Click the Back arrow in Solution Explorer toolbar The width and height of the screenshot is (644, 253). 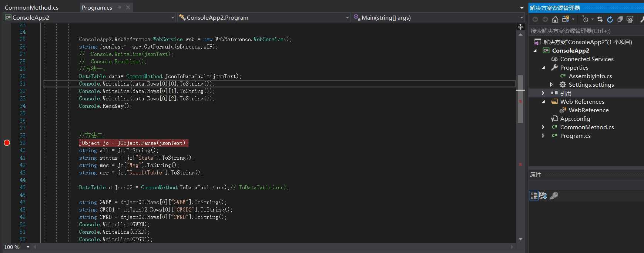pos(535,19)
